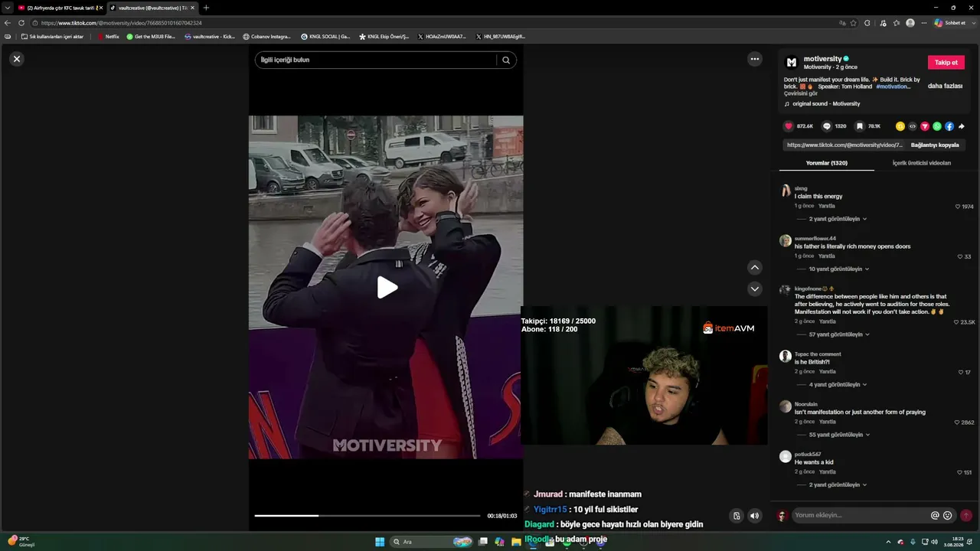980x551 pixels.
Task: Click the search magnifier in related content bar
Action: tap(506, 60)
